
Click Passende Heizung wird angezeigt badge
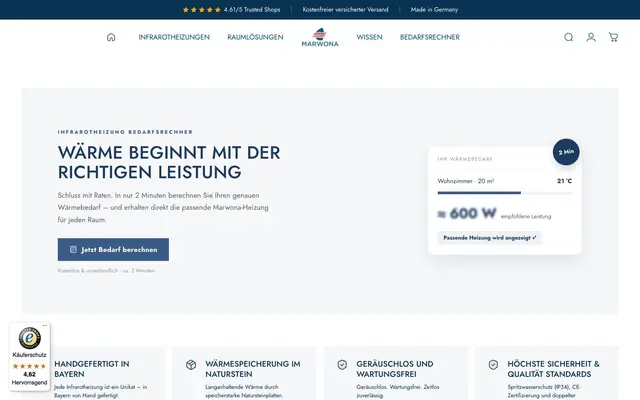pos(490,238)
